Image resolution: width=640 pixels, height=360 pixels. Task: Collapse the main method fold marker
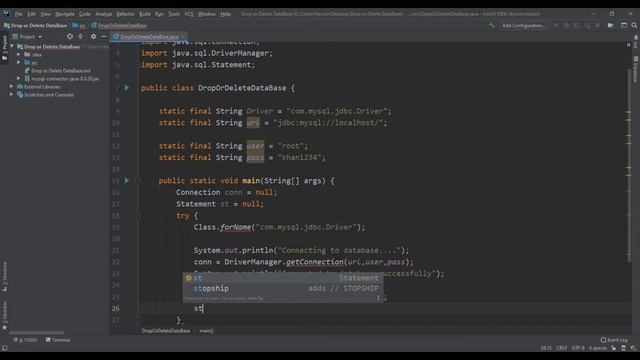pyautogui.click(x=138, y=180)
